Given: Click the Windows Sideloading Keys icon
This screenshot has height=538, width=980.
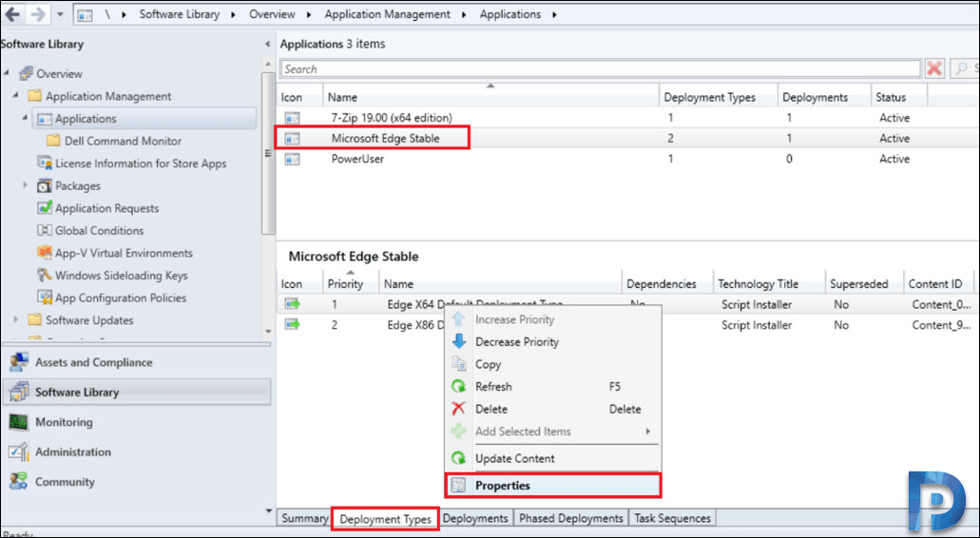Looking at the screenshot, I should 45,275.
